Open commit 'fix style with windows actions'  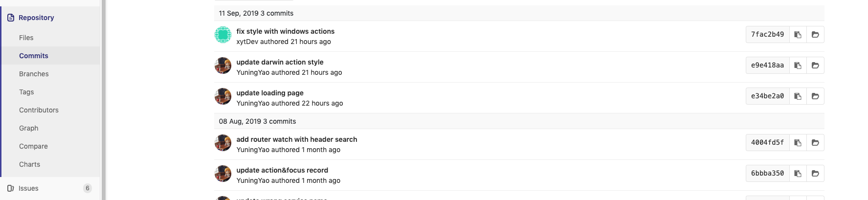pos(285,31)
